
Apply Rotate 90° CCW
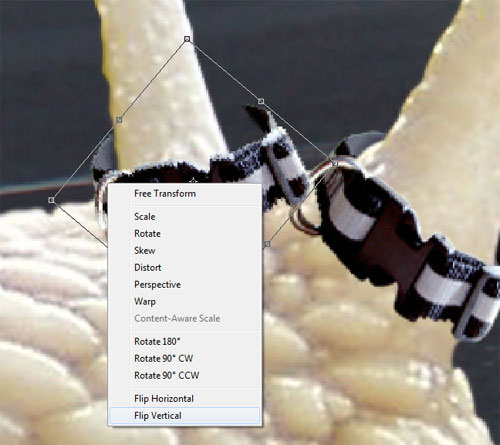click(184, 376)
